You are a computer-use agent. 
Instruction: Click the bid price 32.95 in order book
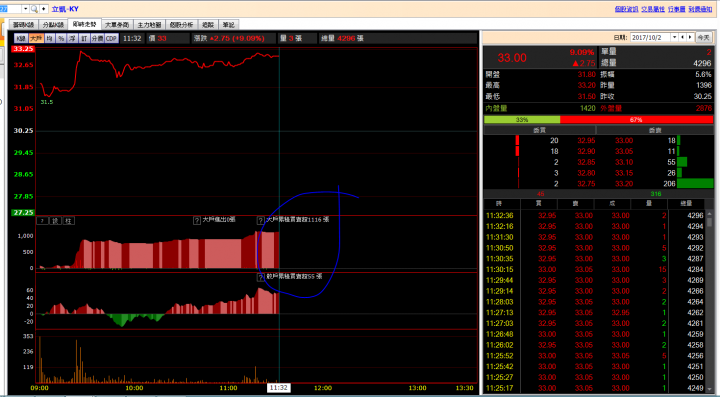586,140
